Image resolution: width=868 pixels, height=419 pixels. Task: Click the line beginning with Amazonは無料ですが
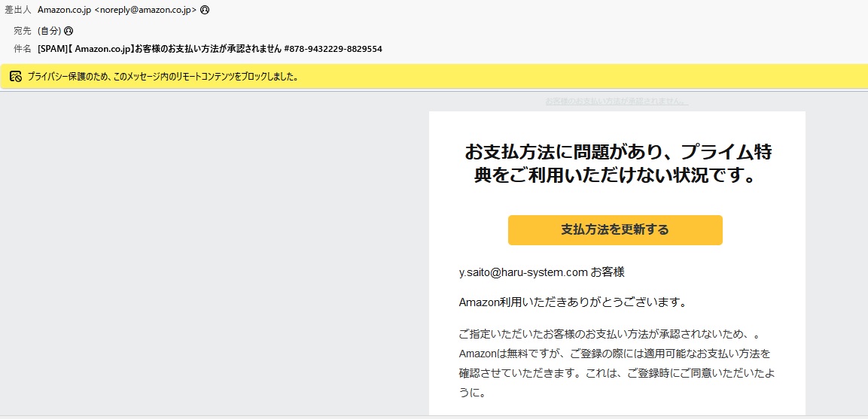(614, 353)
